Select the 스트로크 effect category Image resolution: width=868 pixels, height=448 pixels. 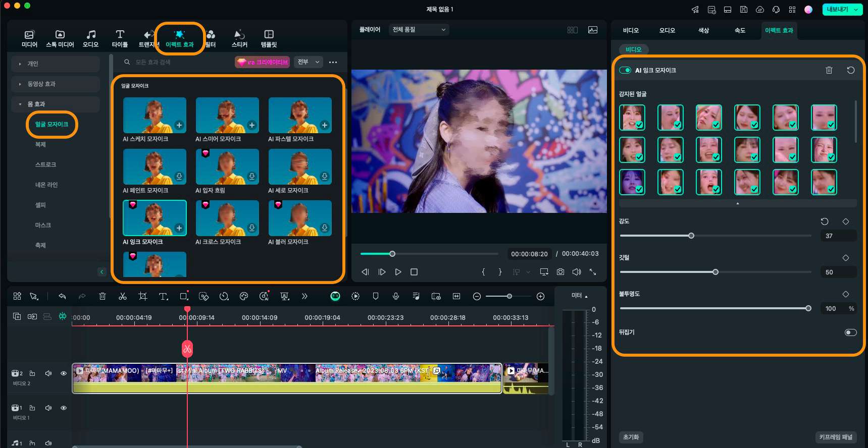click(x=45, y=164)
